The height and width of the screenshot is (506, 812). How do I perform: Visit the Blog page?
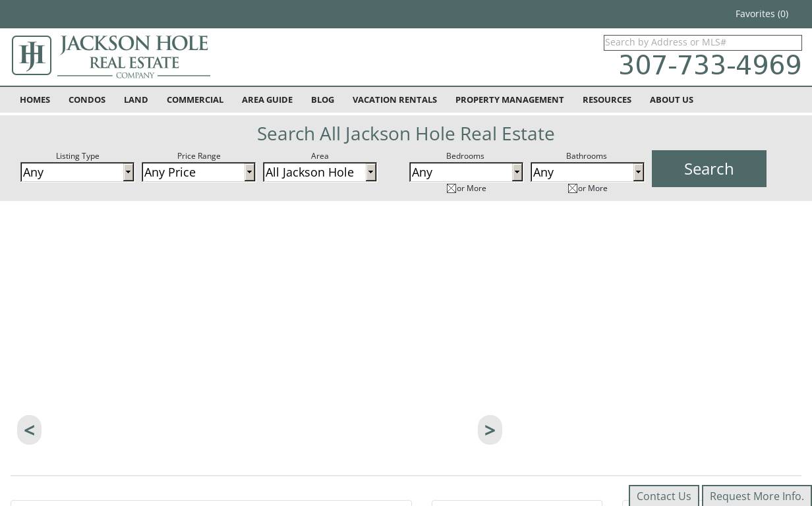tap(322, 99)
